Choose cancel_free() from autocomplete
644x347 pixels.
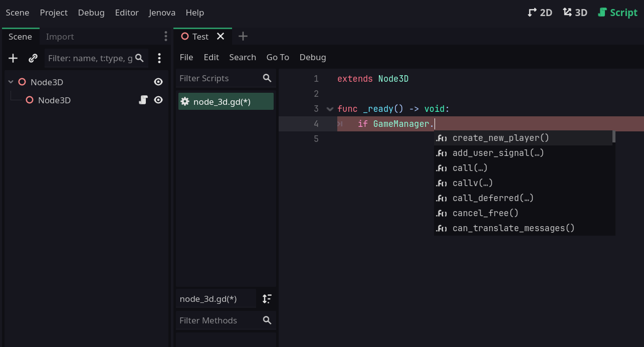(523, 213)
